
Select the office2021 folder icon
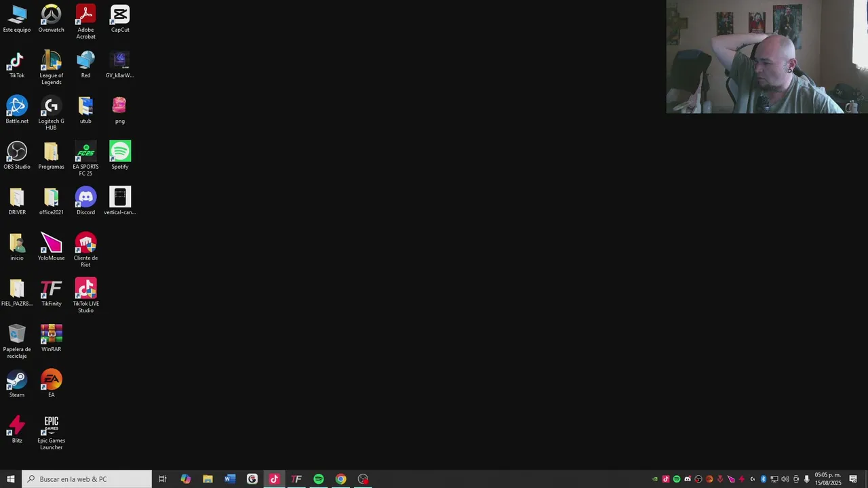tap(51, 202)
